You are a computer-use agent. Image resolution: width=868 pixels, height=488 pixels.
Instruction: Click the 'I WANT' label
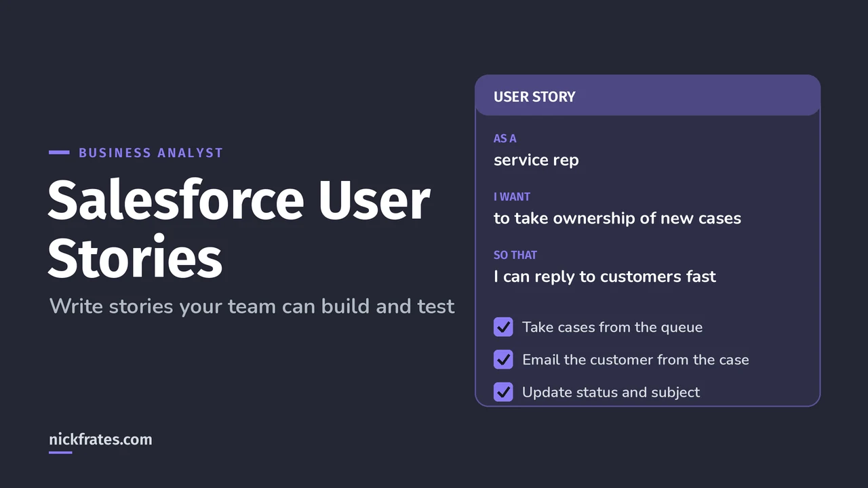(512, 197)
